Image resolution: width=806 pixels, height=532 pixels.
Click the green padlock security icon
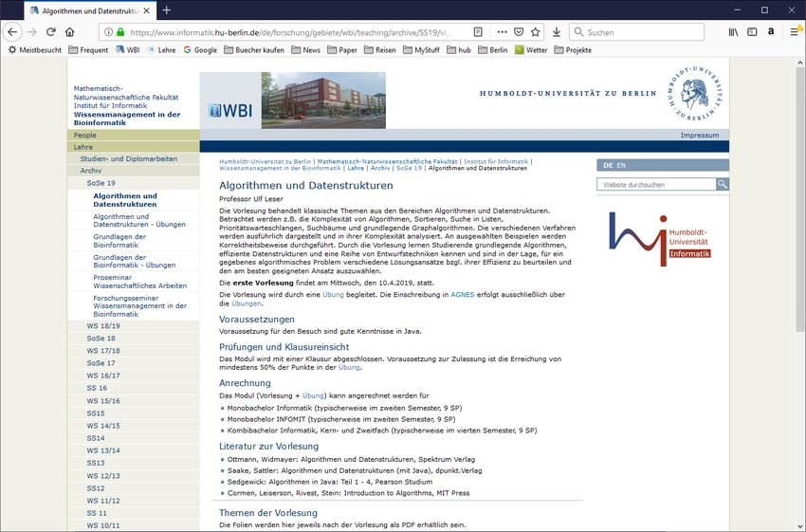[x=120, y=32]
